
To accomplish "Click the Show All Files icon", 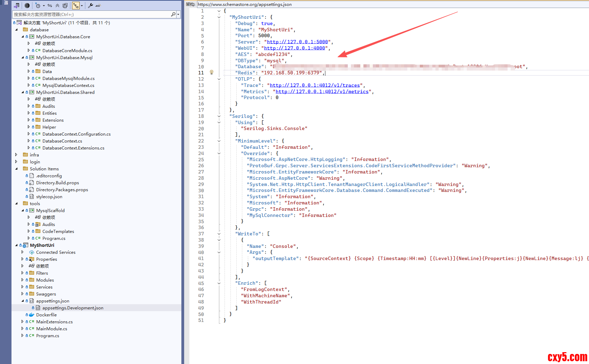I will [65, 6].
